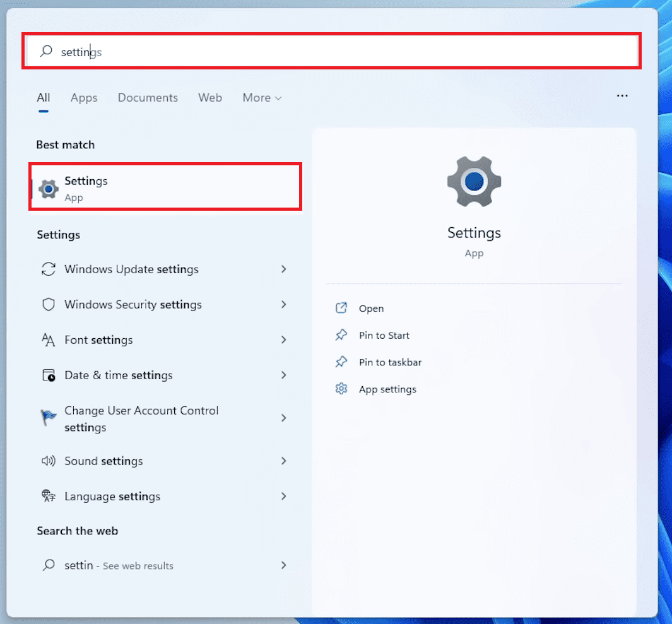The height and width of the screenshot is (624, 672).
Task: Click the Windows Security shield icon
Action: tap(48, 304)
